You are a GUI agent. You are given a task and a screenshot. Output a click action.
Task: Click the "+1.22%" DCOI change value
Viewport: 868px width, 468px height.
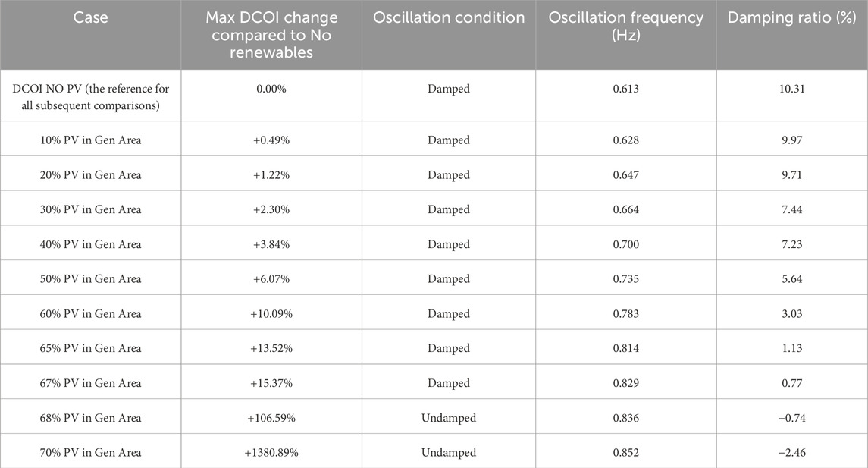[x=271, y=175]
